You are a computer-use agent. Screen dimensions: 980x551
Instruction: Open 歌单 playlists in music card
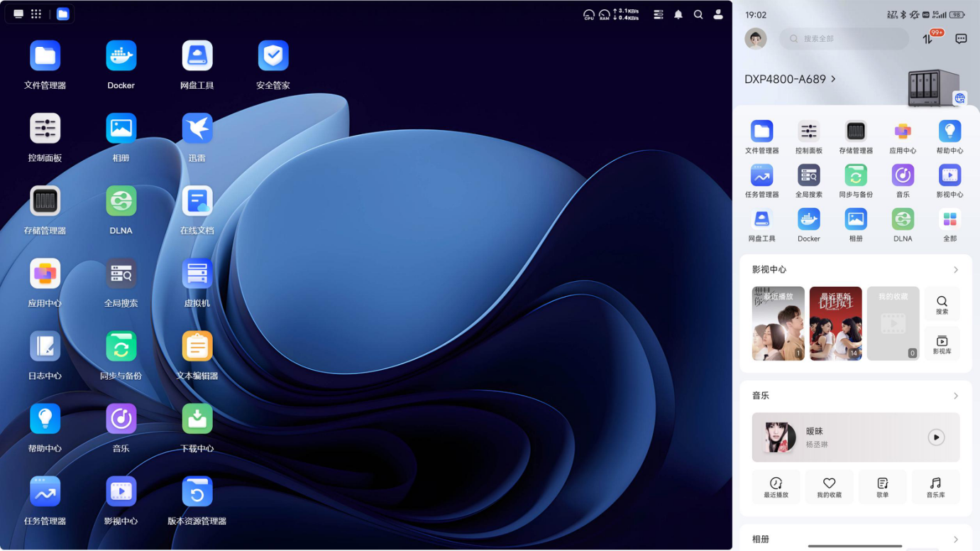pos(883,487)
